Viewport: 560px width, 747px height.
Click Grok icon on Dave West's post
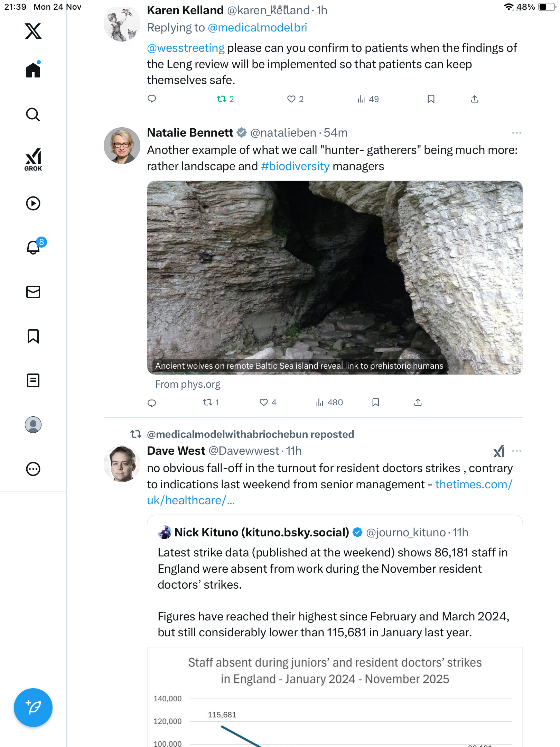(x=499, y=451)
